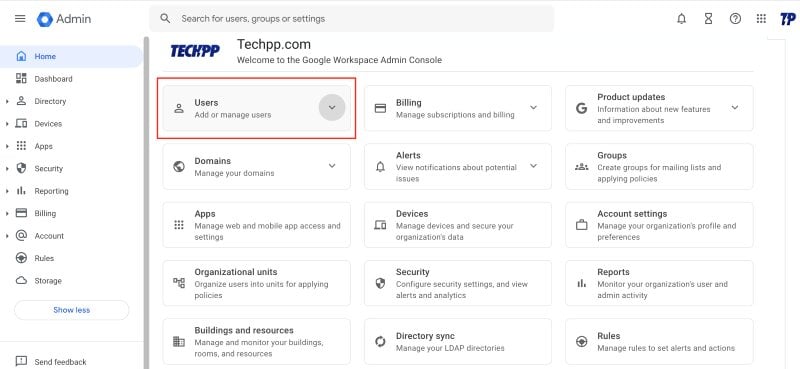Click the Security shield icon in sidebar
Image resolution: width=800 pixels, height=369 pixels.
click(21, 168)
